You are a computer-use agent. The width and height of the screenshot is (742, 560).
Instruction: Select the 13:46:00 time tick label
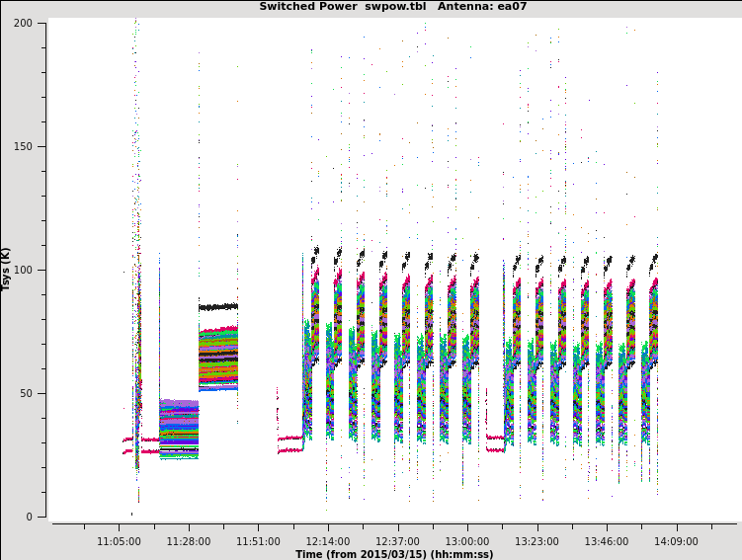coord(606,541)
